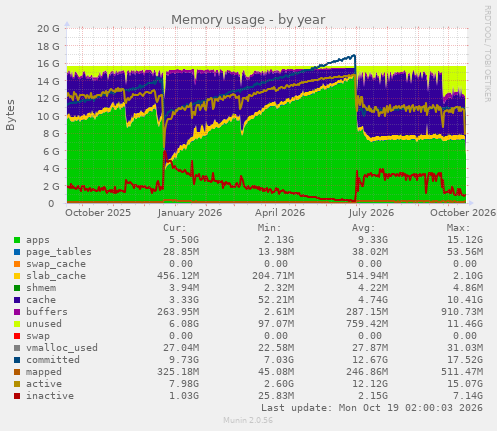Click the 'Last update' timestamp line
497x431 pixels.
click(x=372, y=408)
